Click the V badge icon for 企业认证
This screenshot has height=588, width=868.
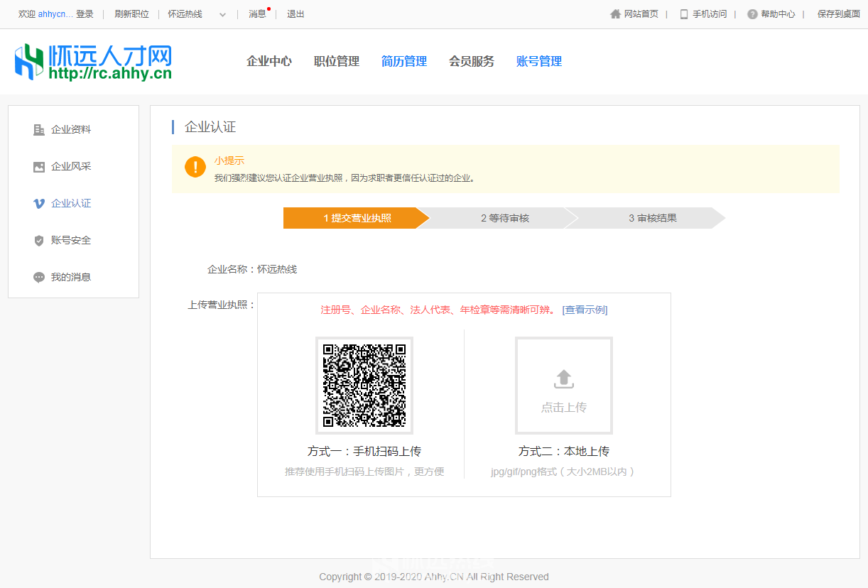(x=39, y=204)
